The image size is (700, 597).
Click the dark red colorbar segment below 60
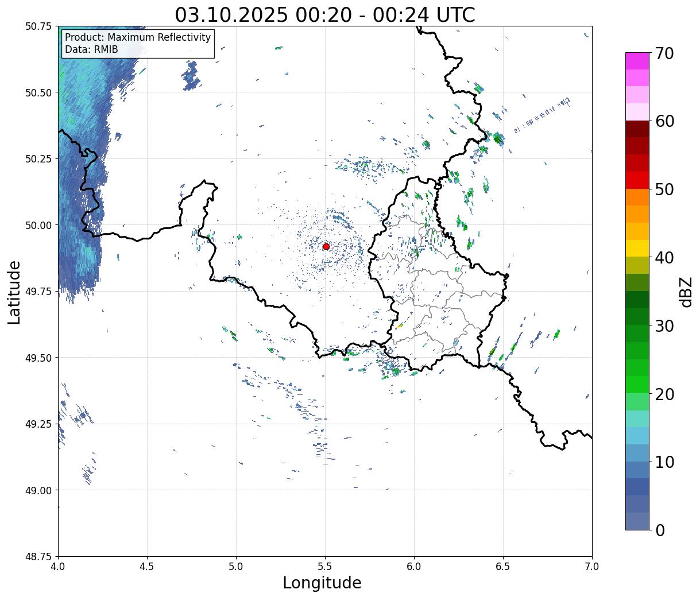pyautogui.click(x=637, y=129)
